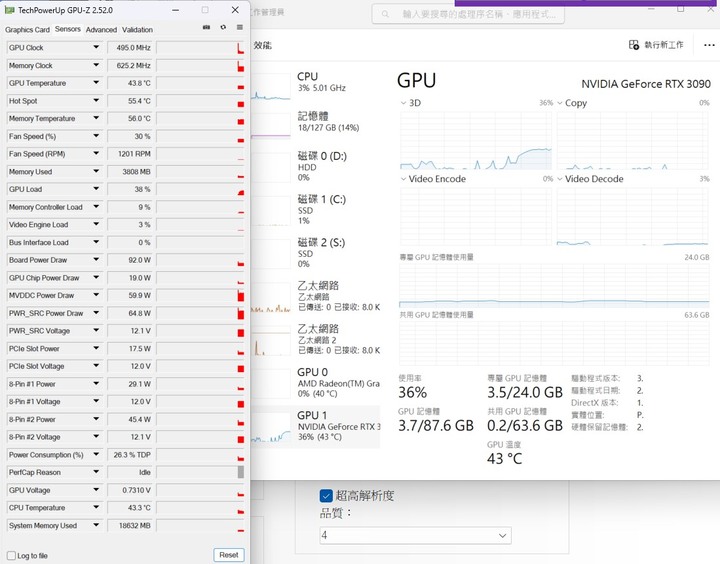Screen dimensions: 720x564
Task: Click the Task Manager run new task icon
Action: click(634, 45)
